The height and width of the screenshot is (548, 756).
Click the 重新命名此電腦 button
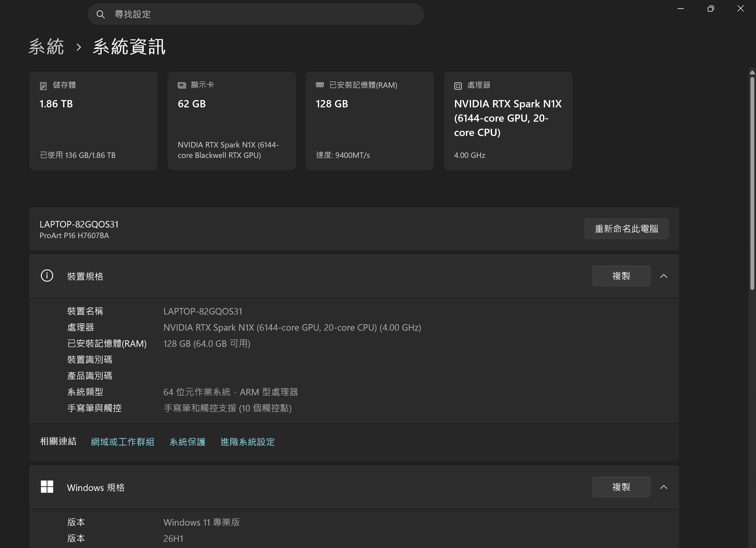coord(626,229)
